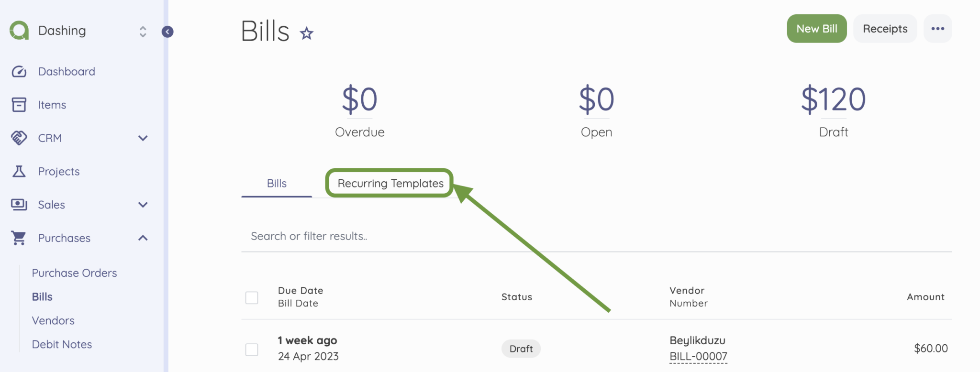
Task: Click the search or filter results field
Action: tap(309, 236)
